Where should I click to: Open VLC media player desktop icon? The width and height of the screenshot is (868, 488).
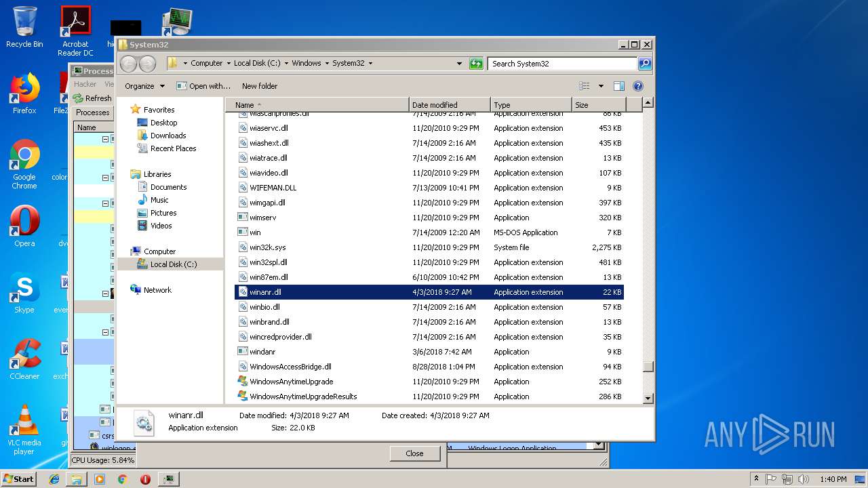point(24,430)
